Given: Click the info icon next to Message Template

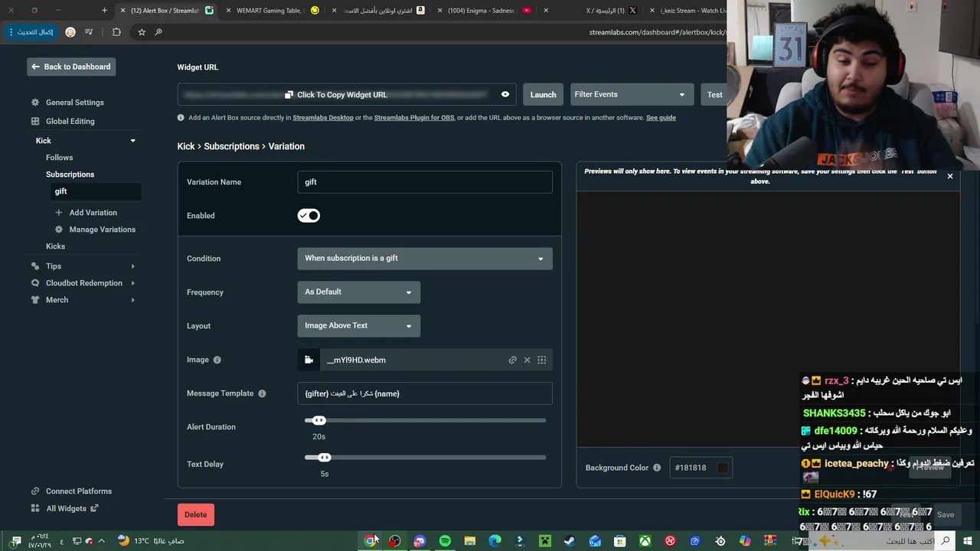Looking at the screenshot, I should coord(262,393).
